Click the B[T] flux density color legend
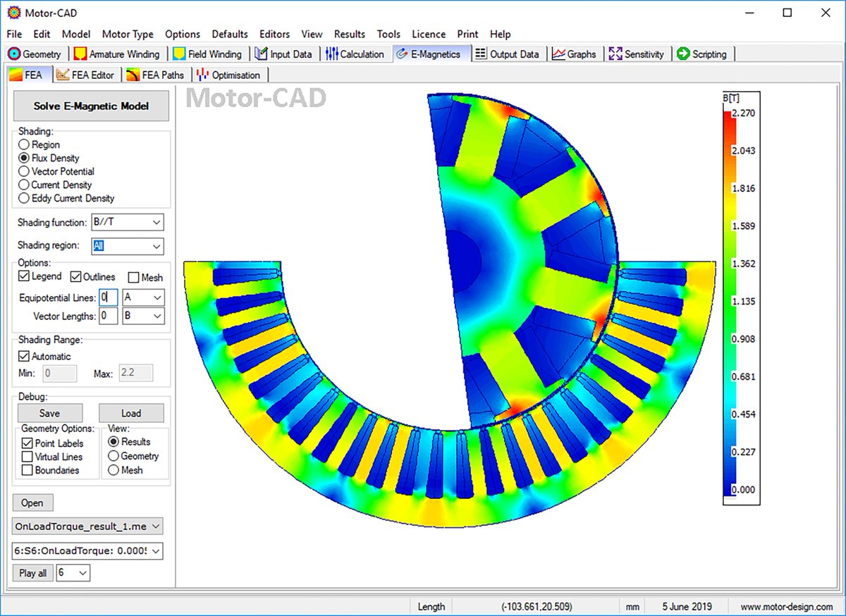 click(x=741, y=300)
